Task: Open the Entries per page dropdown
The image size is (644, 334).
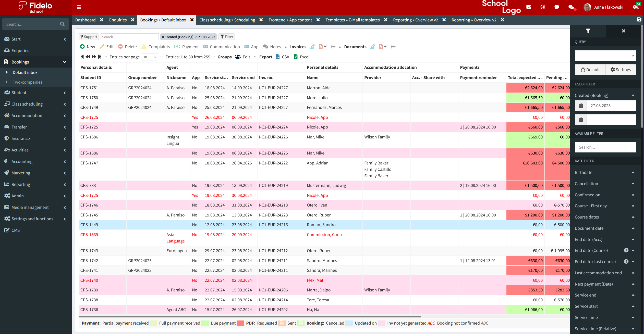Action: click(x=150, y=57)
